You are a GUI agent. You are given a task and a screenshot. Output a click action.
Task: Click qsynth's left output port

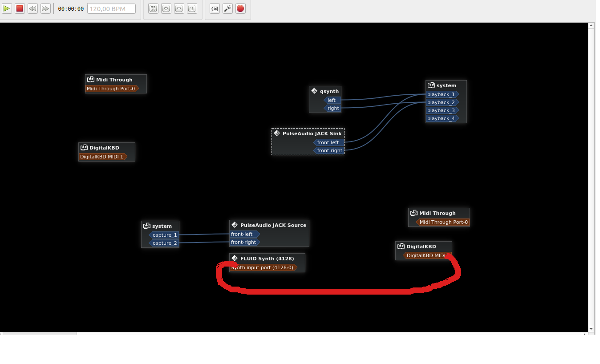pyautogui.click(x=332, y=100)
